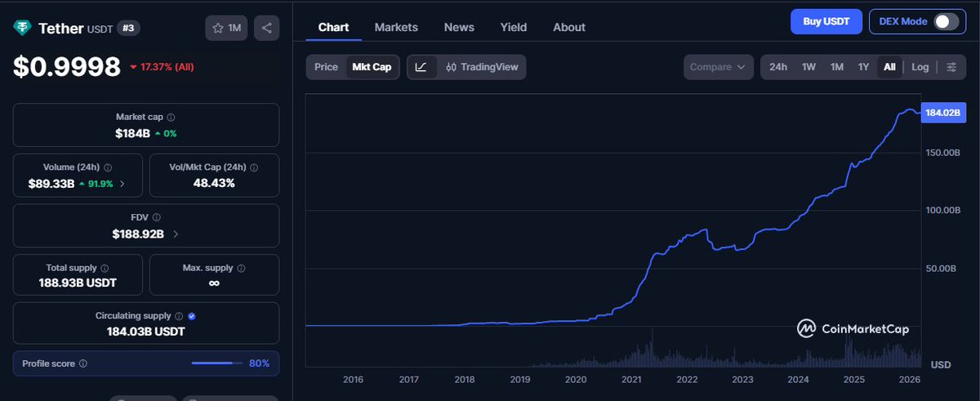Open TradingView candlestick chart view

(x=482, y=67)
